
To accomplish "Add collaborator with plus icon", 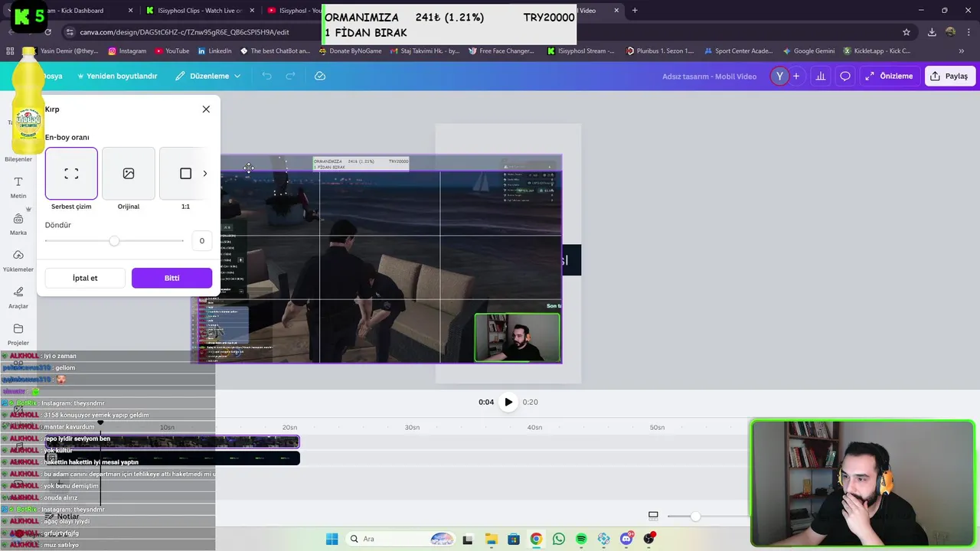I will click(x=796, y=76).
